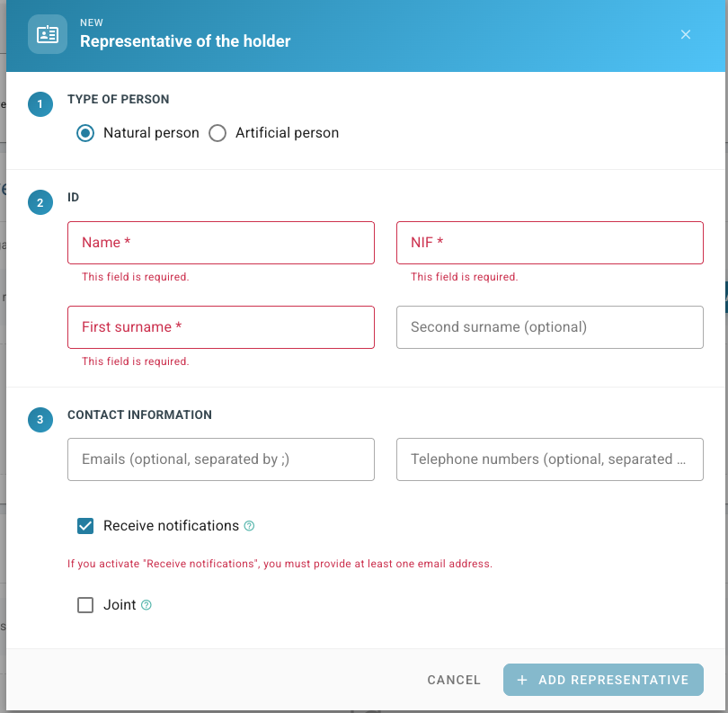Click the Emails input field
The height and width of the screenshot is (713, 728).
221,459
